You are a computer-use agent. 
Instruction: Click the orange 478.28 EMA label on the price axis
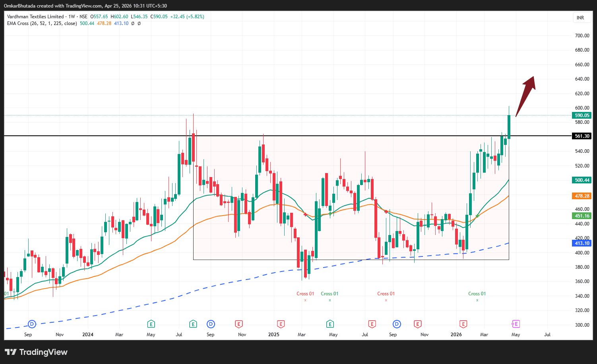point(582,196)
